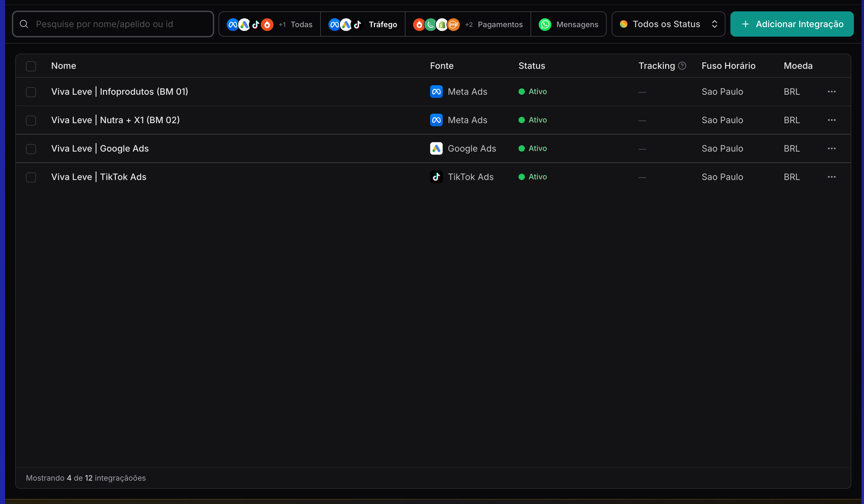Click the Google Ads icon in table row
864x504 pixels.
(436, 148)
